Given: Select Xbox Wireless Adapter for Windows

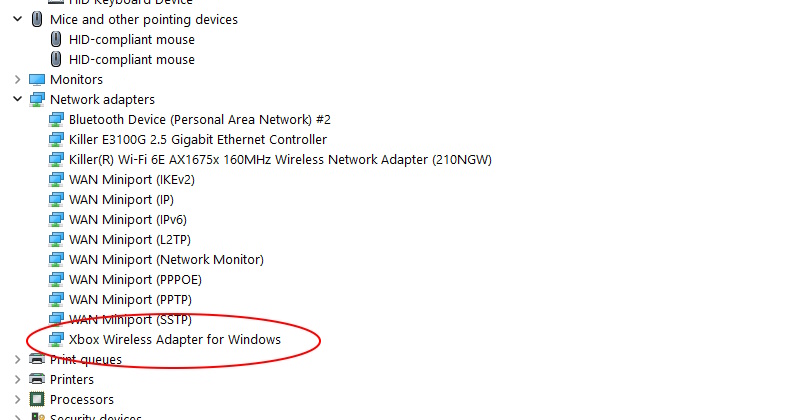Looking at the screenshot, I should tap(175, 339).
